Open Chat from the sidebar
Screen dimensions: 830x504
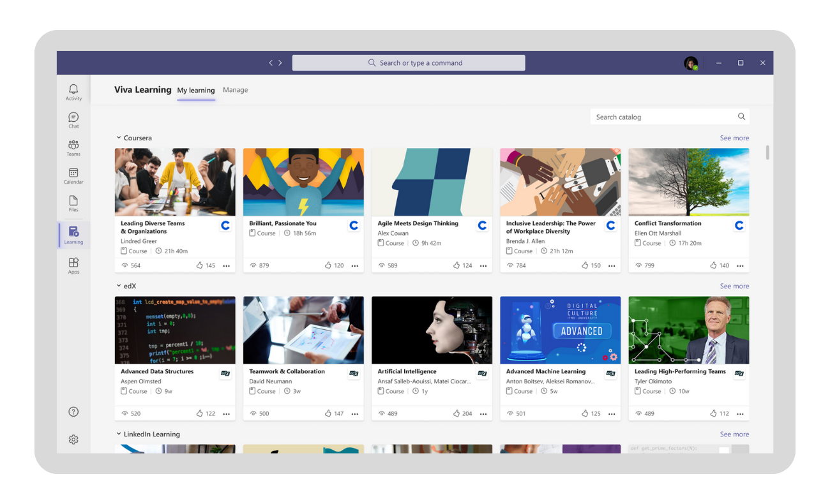tap(73, 120)
